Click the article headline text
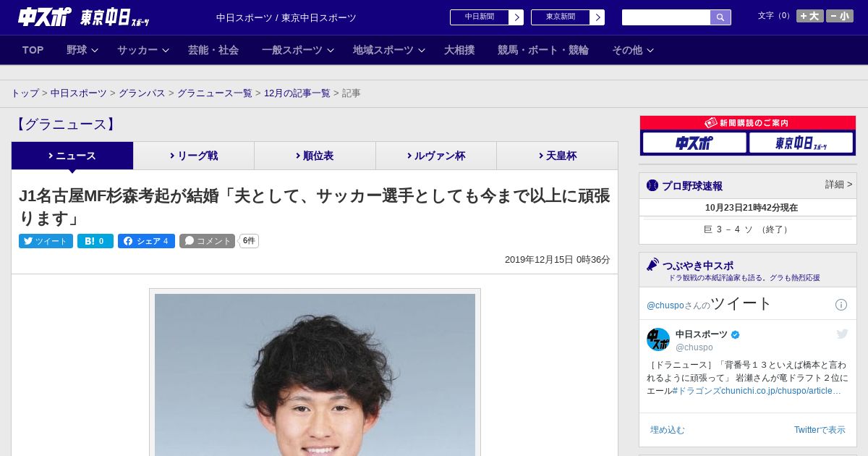Viewport: 868px width, 456px height. 315,206
